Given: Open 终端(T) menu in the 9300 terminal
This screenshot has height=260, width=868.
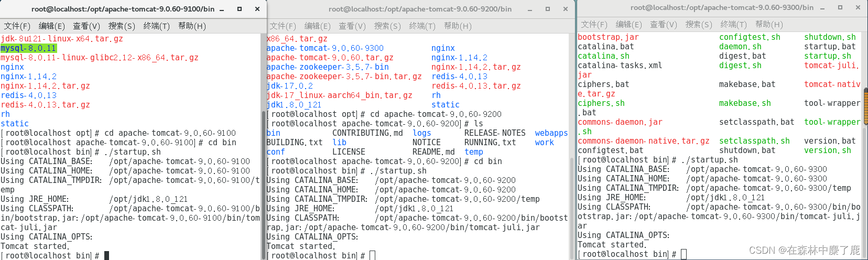Looking at the screenshot, I should tap(734, 24).
